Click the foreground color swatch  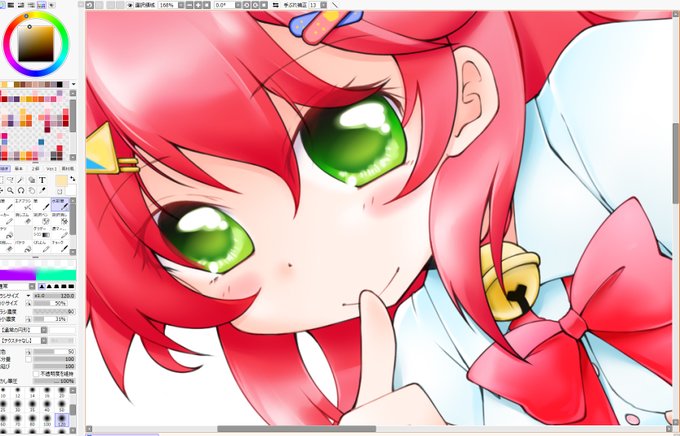pos(62,180)
